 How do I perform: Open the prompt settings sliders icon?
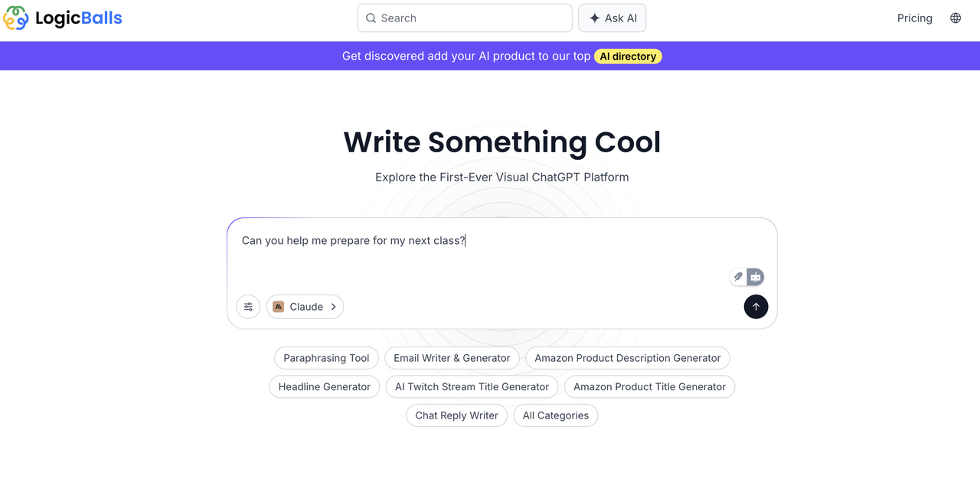coord(248,307)
